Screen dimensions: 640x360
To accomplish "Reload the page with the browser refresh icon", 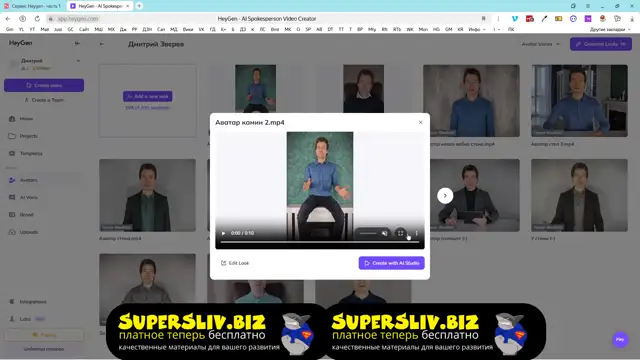I will (37, 19).
